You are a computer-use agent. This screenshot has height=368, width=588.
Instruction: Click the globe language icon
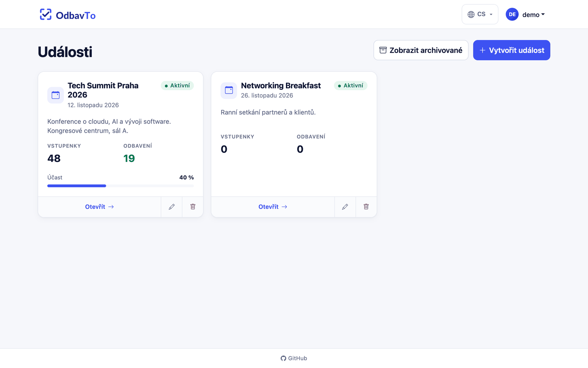tap(471, 14)
